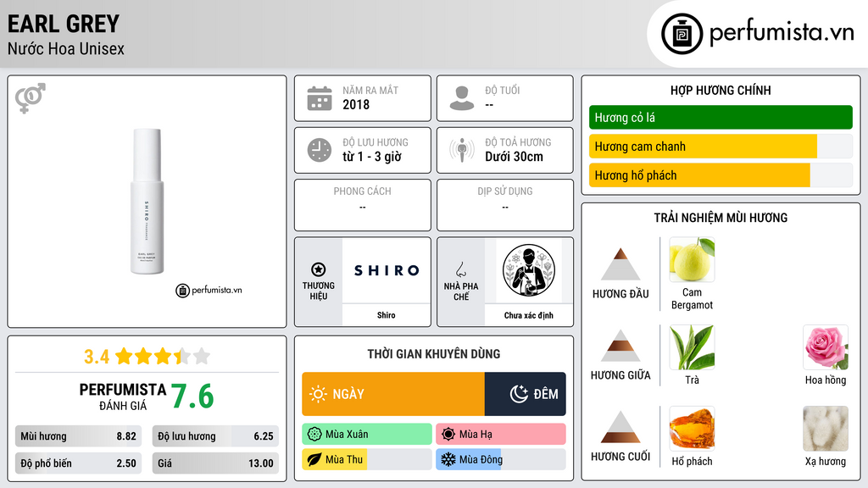This screenshot has width=868, height=488.
Task: Click the Mùa Thu season bar
Action: 367,459
